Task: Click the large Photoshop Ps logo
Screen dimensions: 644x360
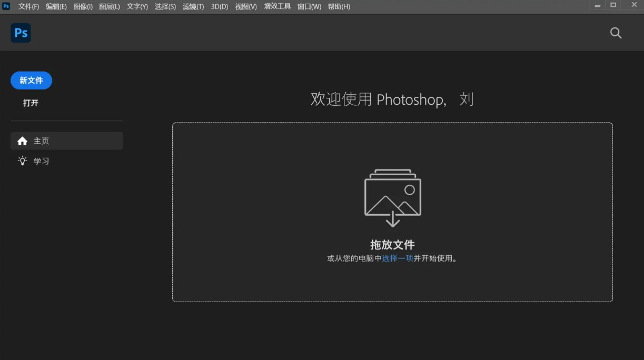Action: coord(21,33)
